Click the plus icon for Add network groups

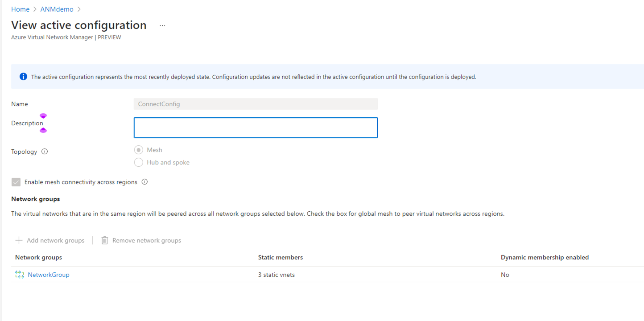[x=19, y=240]
